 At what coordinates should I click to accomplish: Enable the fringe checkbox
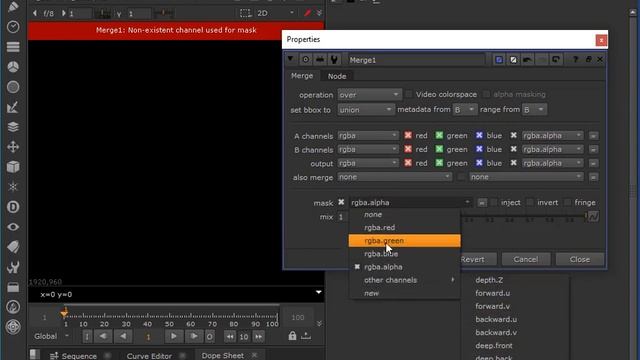click(567, 202)
